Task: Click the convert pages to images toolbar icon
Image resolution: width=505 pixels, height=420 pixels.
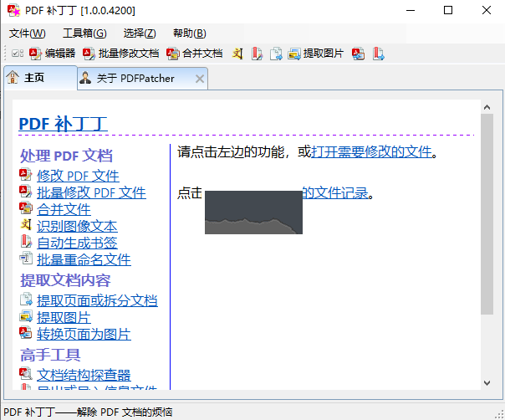Action: 358,54
